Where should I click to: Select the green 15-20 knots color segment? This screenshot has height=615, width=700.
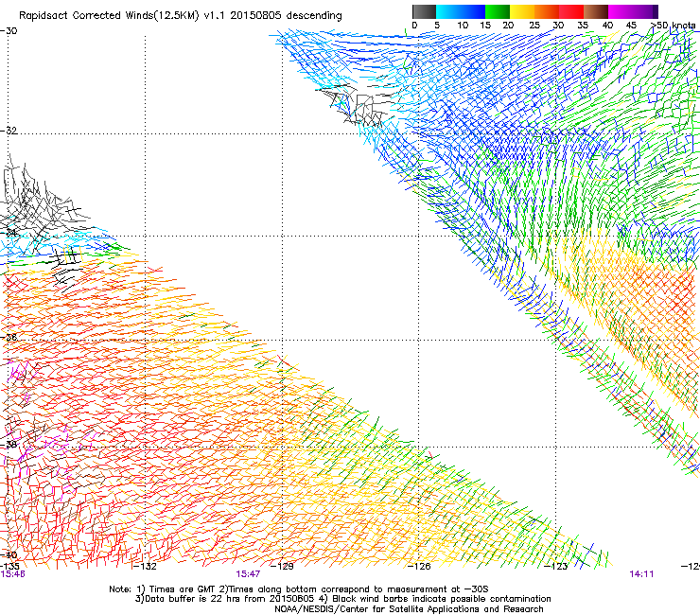[x=498, y=11]
